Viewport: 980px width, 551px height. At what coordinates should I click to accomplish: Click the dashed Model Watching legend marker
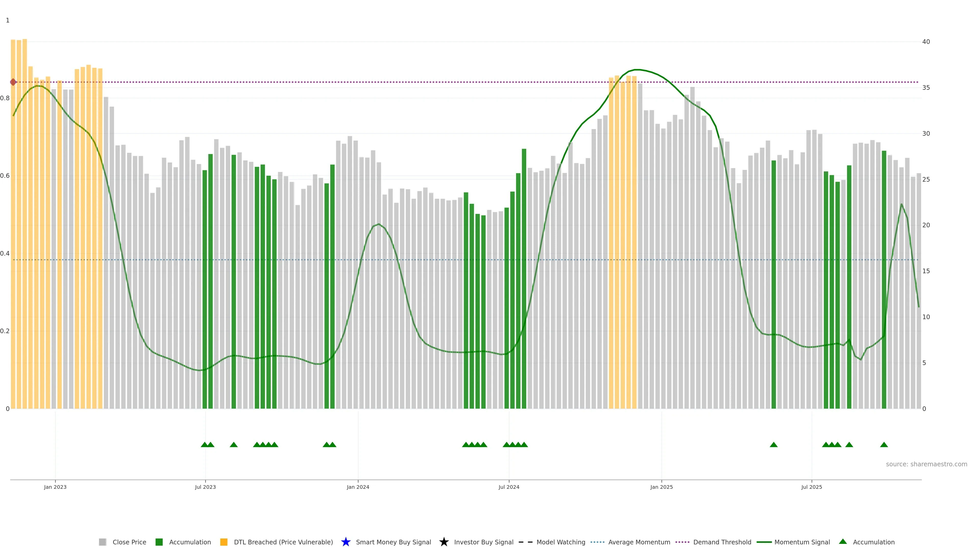pyautogui.click(x=525, y=542)
